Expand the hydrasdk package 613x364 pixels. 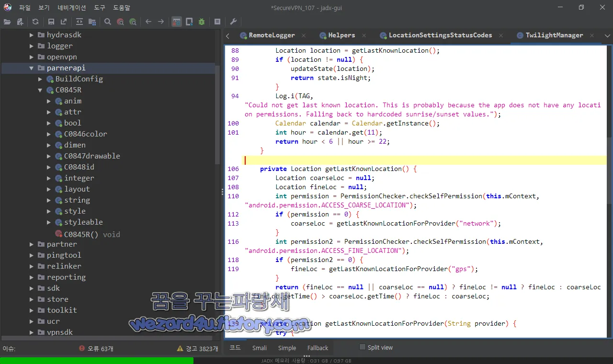[32, 35]
